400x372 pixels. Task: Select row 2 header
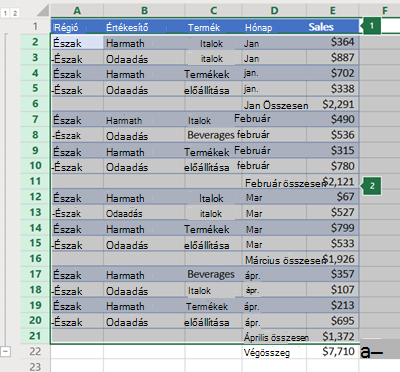pos(35,42)
